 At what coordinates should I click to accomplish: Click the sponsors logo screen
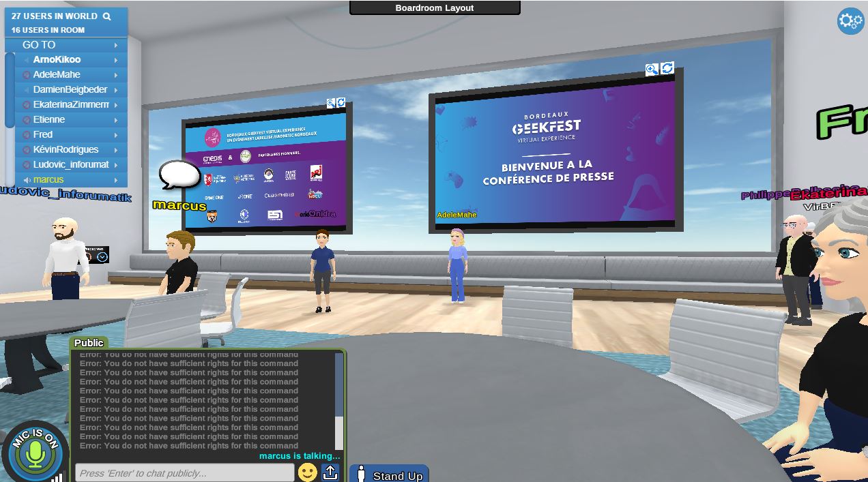coord(267,170)
